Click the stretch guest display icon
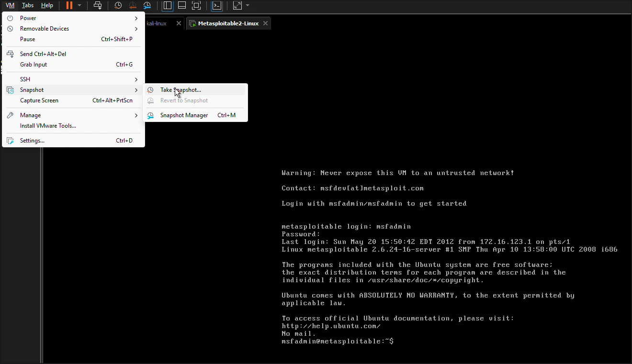Screen dimensions: 632x364 coord(237,5)
